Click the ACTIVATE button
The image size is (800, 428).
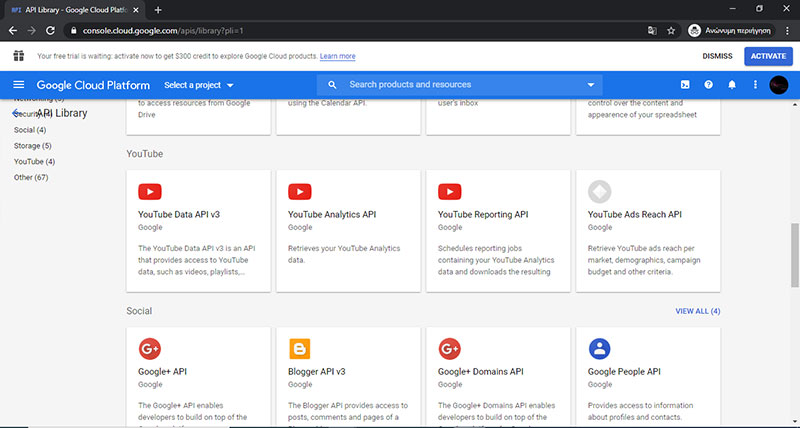tap(768, 56)
